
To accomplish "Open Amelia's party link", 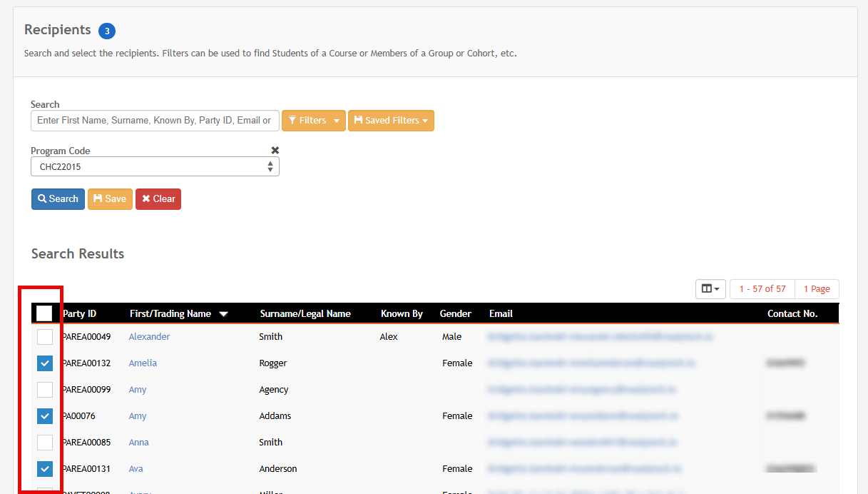I will click(143, 363).
